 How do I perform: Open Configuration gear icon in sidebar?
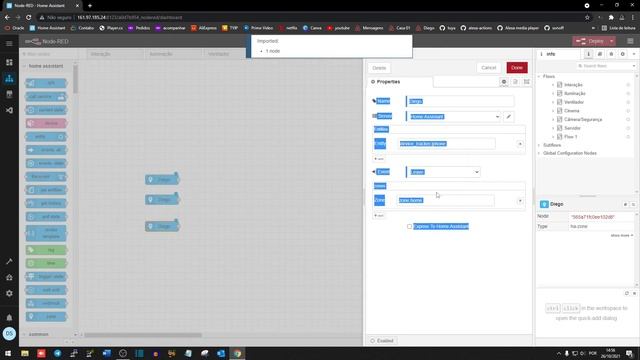coord(9,293)
